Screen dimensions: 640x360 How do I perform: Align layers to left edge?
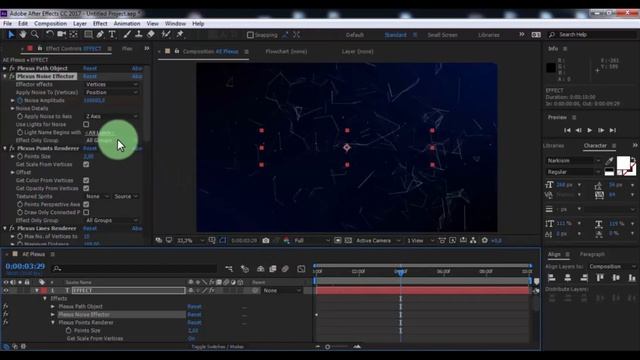[x=552, y=278]
